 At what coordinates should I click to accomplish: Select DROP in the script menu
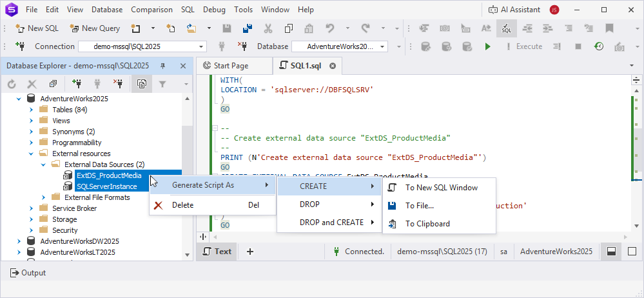click(329, 204)
